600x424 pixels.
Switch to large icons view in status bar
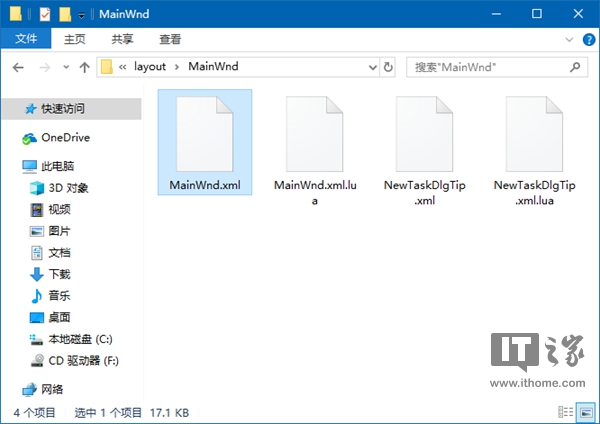(x=586, y=412)
